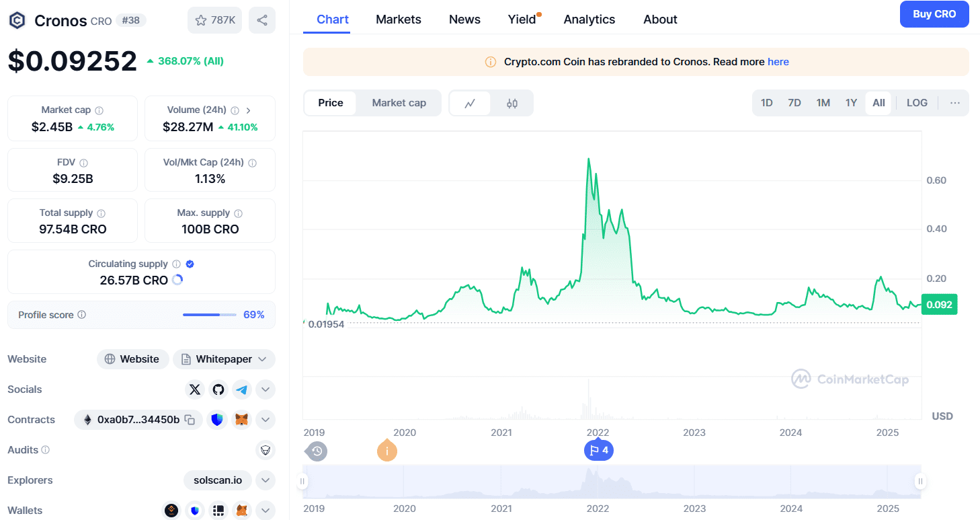
Task: Open the News tab
Action: coord(464,20)
